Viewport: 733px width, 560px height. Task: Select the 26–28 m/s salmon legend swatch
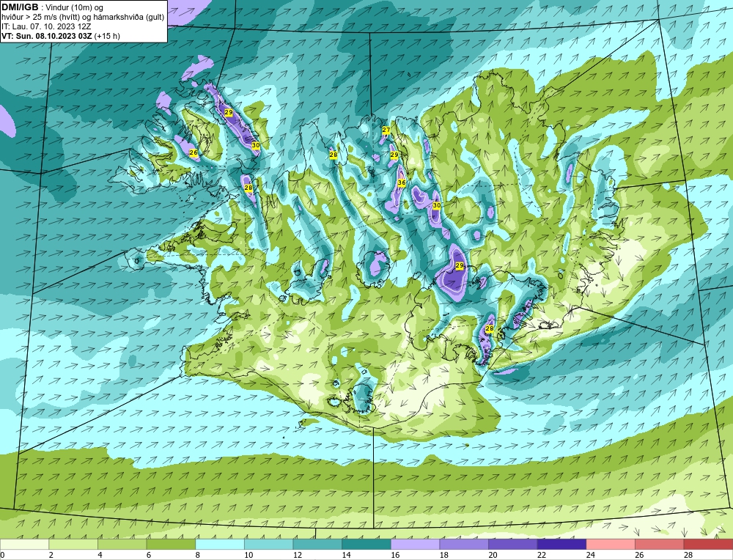[660, 544]
